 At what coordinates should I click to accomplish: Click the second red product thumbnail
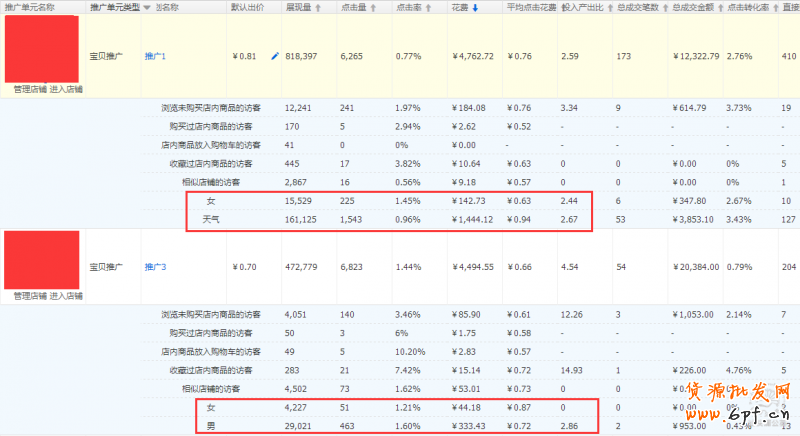[x=42, y=259]
